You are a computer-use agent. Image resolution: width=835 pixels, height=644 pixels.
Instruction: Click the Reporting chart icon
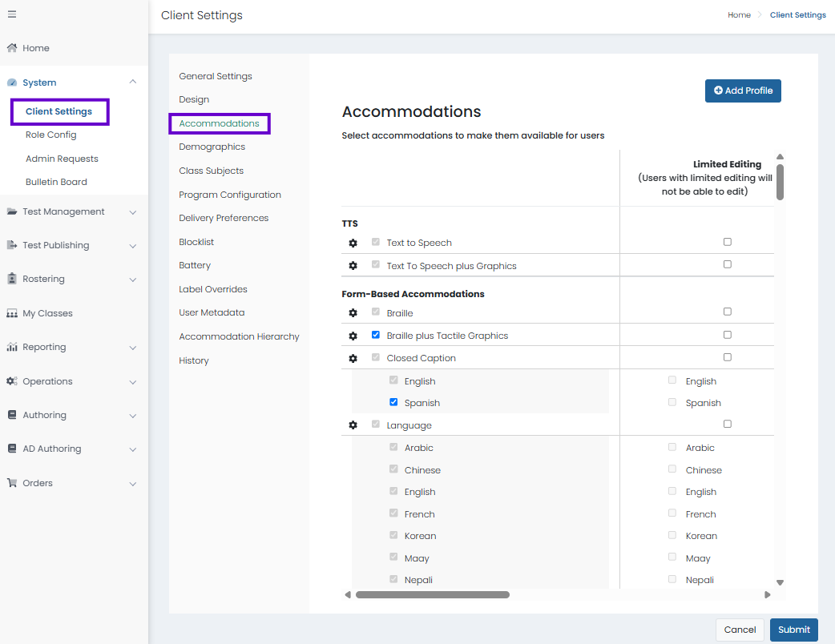[x=12, y=347]
